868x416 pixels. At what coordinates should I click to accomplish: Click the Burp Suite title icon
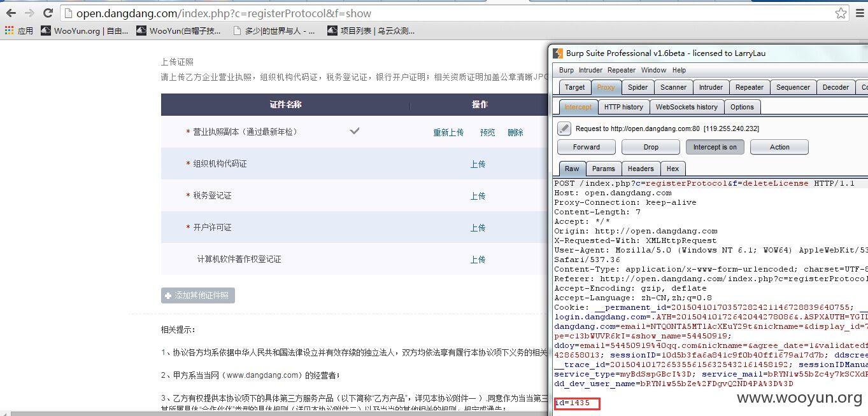coord(558,53)
